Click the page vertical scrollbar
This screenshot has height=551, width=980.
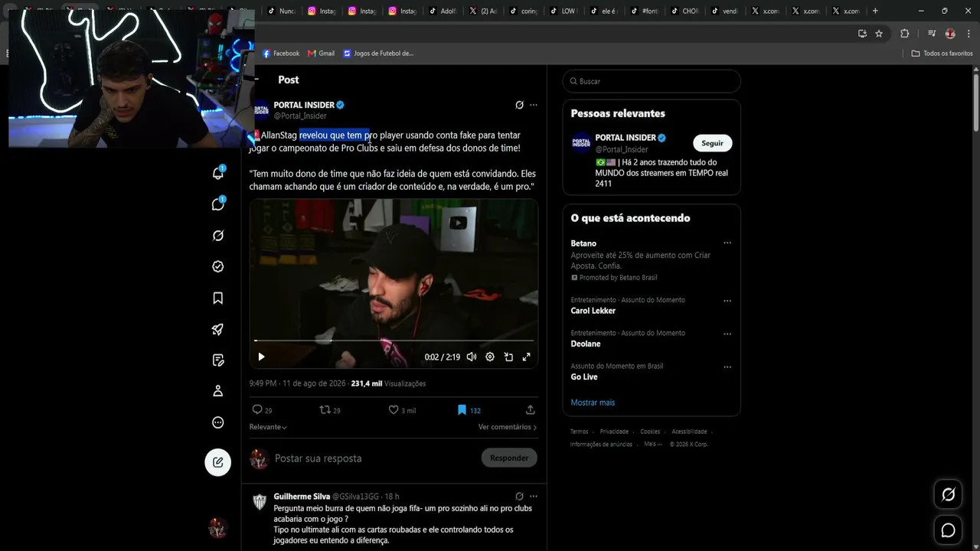[x=976, y=103]
